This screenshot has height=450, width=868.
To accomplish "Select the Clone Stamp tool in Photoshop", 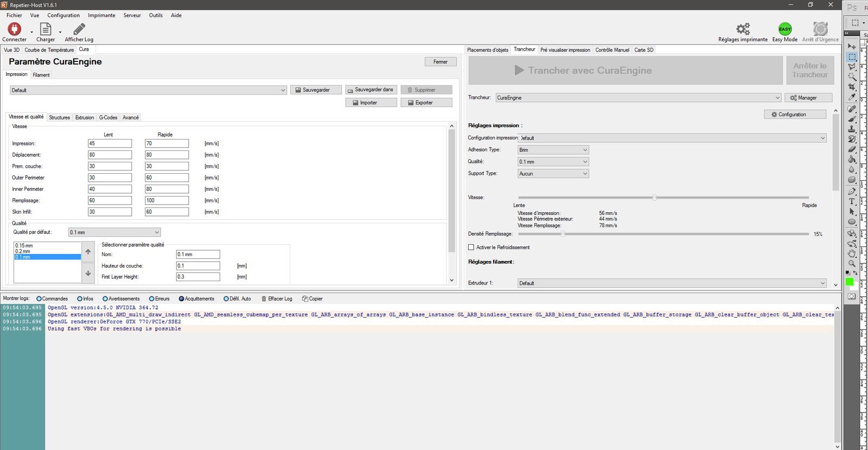I will pyautogui.click(x=852, y=129).
